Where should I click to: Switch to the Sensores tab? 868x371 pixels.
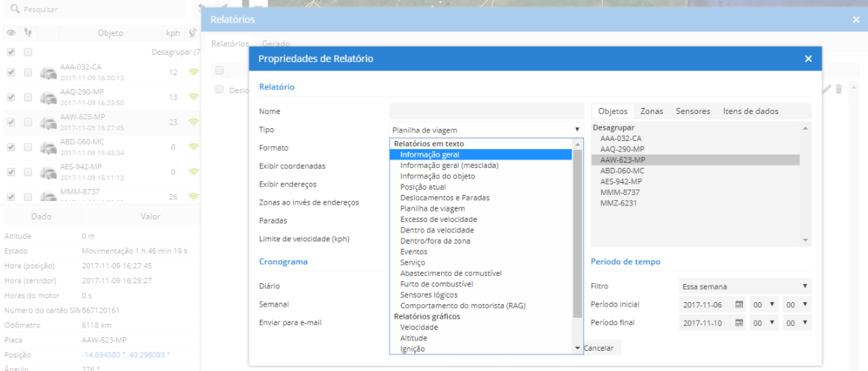[692, 111]
